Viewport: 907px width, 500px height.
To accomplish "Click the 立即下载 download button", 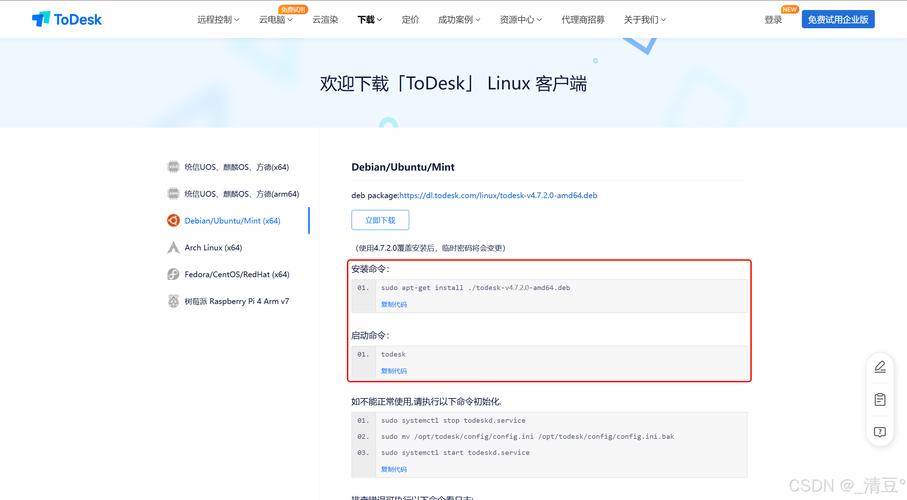I will (x=380, y=220).
